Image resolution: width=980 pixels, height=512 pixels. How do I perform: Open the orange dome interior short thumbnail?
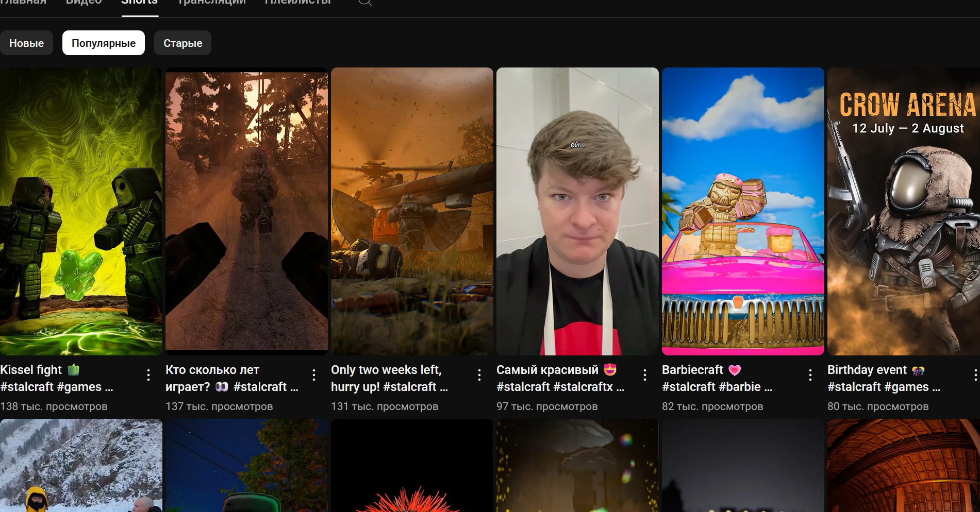point(904,465)
